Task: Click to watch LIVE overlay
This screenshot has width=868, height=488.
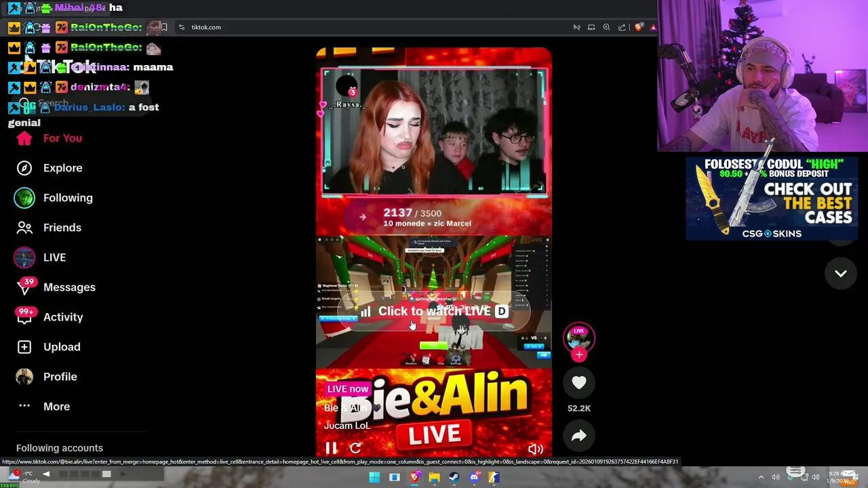Action: point(434,311)
